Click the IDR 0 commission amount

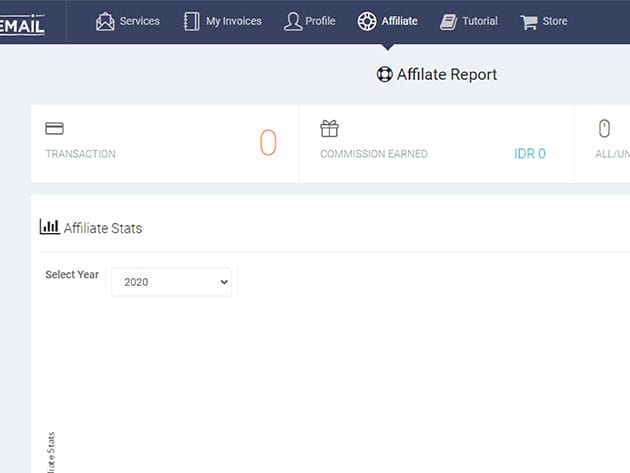coord(529,154)
